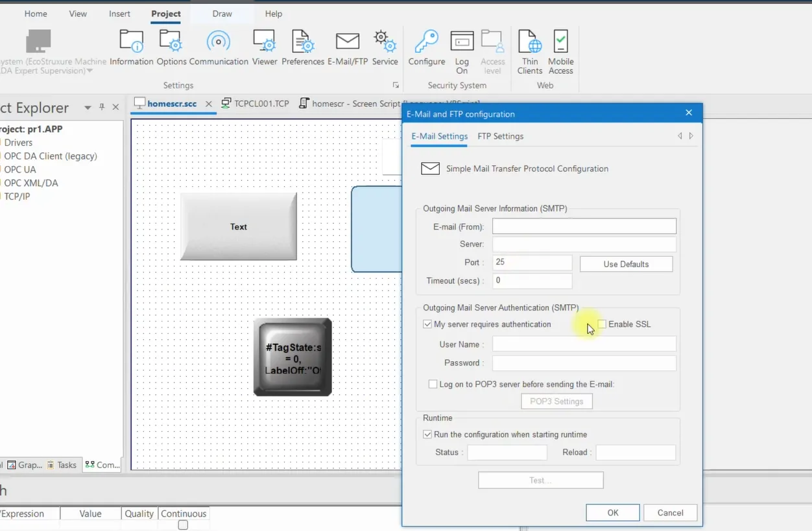
Task: Select Drivers in Project Explorer
Action: click(x=18, y=143)
